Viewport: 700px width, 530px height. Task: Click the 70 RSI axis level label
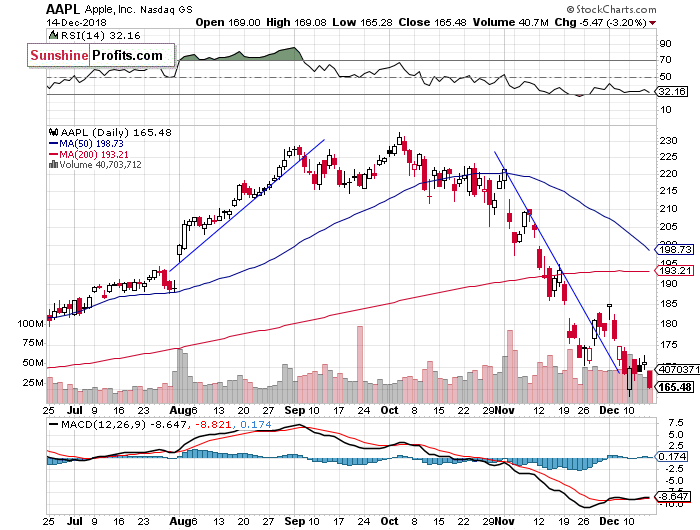pyautogui.click(x=666, y=59)
